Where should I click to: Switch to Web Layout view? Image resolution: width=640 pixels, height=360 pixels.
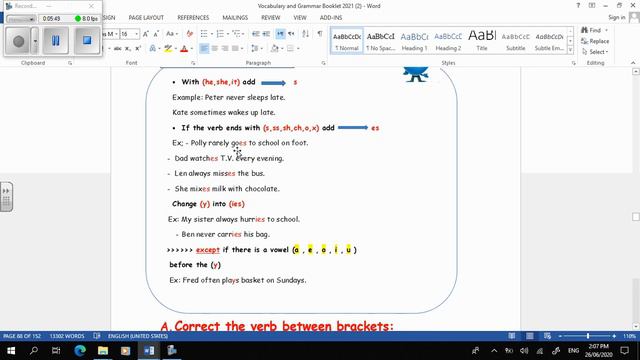547,336
